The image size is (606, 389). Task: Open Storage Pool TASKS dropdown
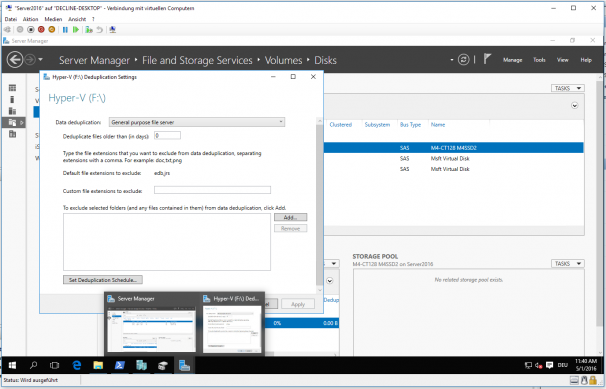pyautogui.click(x=567, y=263)
